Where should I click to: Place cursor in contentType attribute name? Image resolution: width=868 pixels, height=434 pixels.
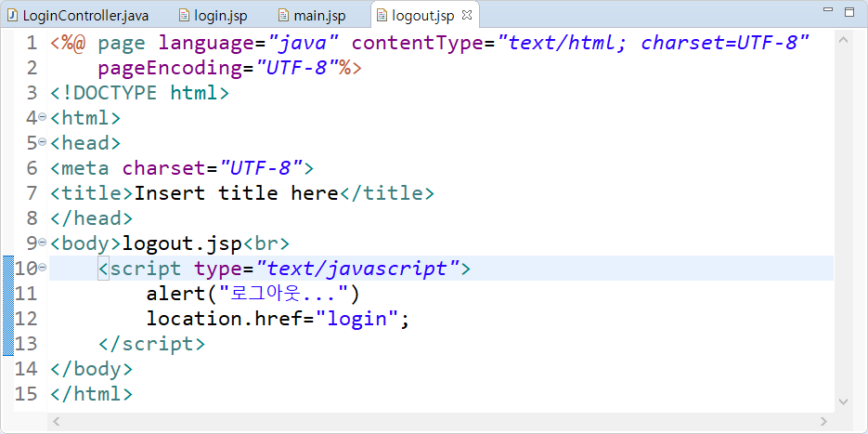pos(418,43)
